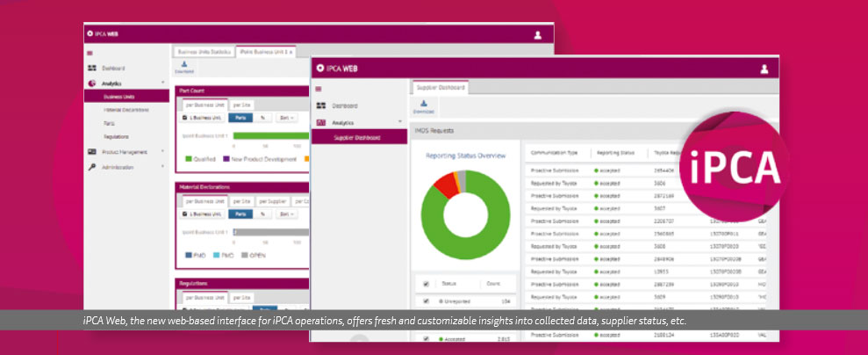
Task: Click iPCA WEB logo in front window header
Action: click(x=336, y=69)
